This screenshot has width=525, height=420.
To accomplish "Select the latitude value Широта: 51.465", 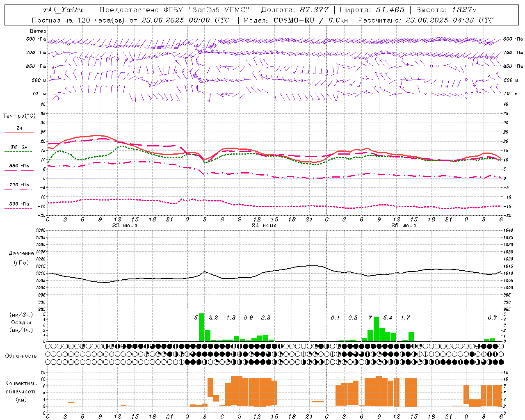I will click(372, 10).
